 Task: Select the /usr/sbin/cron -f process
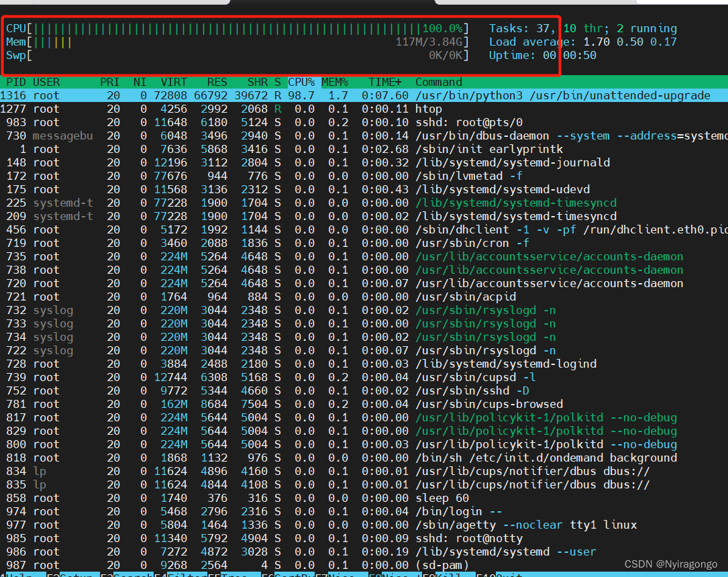[364, 244]
